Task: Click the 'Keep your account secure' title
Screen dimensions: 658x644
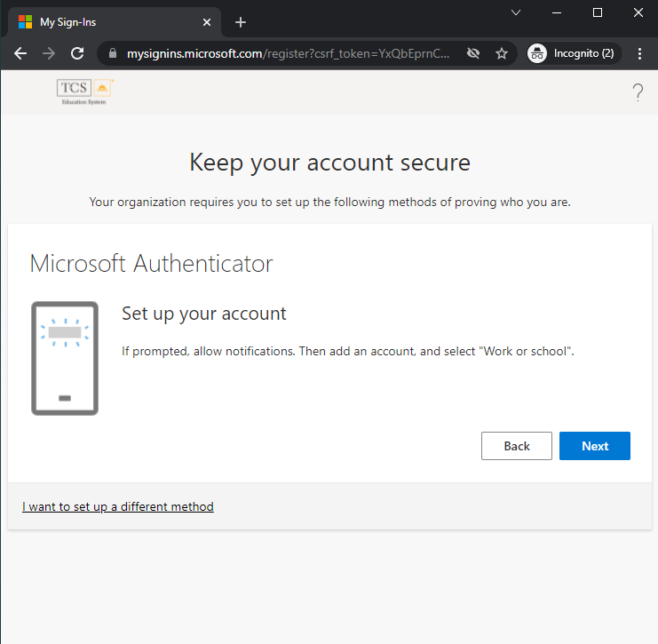Action: click(329, 163)
